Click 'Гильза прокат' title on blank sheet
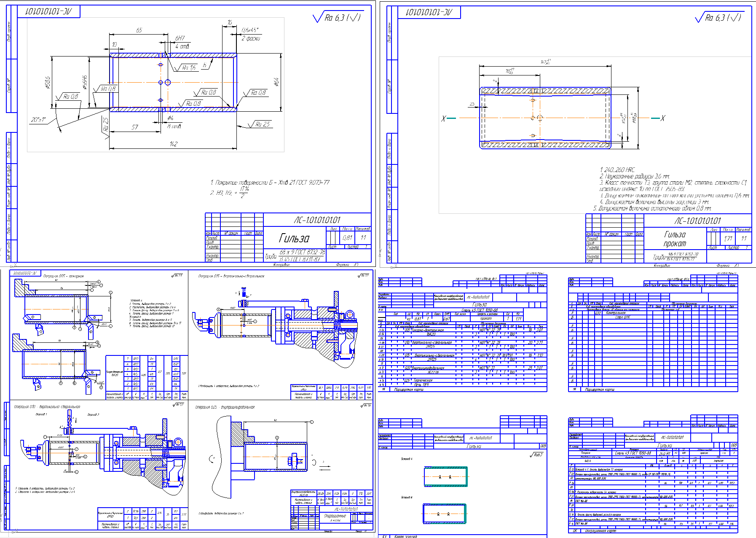Viewport: 756px width, 538px height. (675, 239)
